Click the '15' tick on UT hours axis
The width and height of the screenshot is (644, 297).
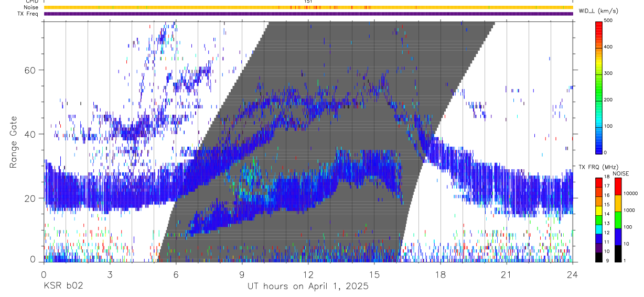click(x=374, y=274)
